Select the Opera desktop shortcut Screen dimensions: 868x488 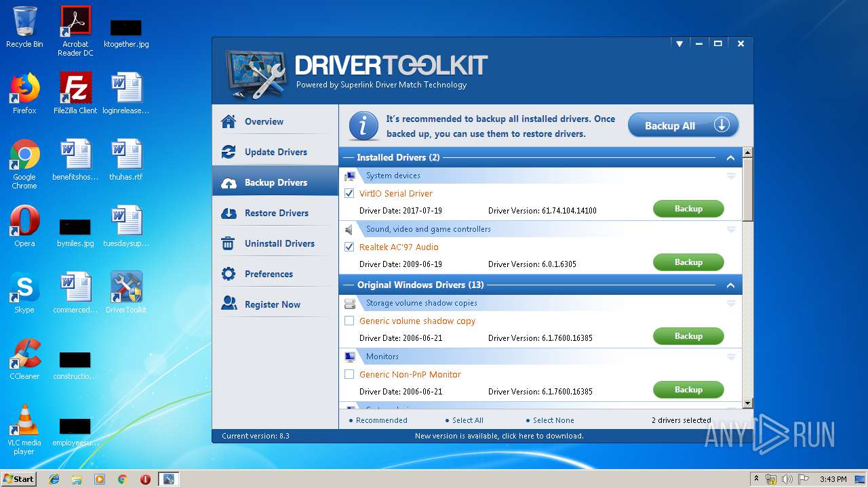pos(24,226)
